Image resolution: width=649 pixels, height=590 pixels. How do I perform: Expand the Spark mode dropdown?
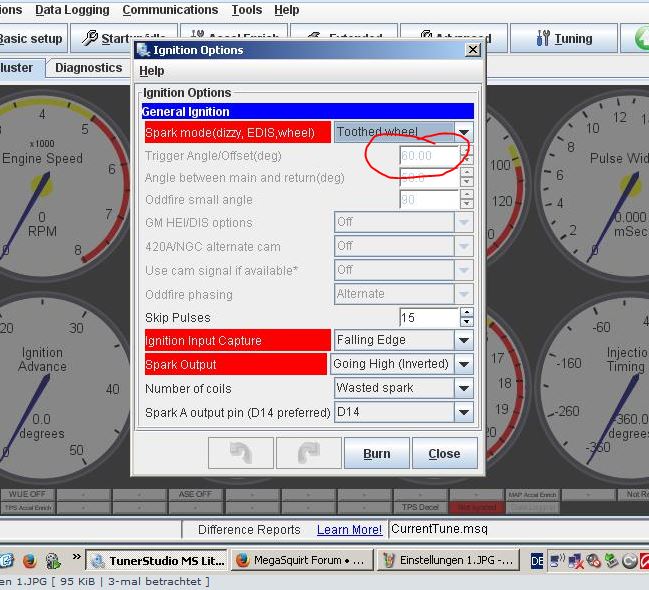464,132
